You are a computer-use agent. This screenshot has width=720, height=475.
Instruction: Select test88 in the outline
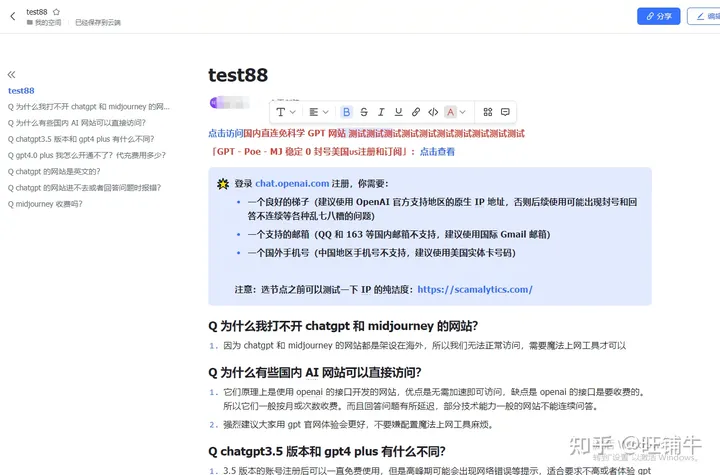pyautogui.click(x=21, y=90)
